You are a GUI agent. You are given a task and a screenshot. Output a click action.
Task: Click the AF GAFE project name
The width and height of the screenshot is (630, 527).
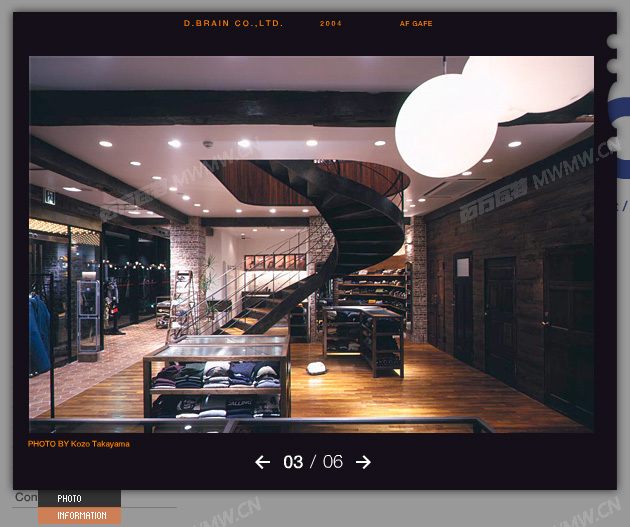[416, 24]
